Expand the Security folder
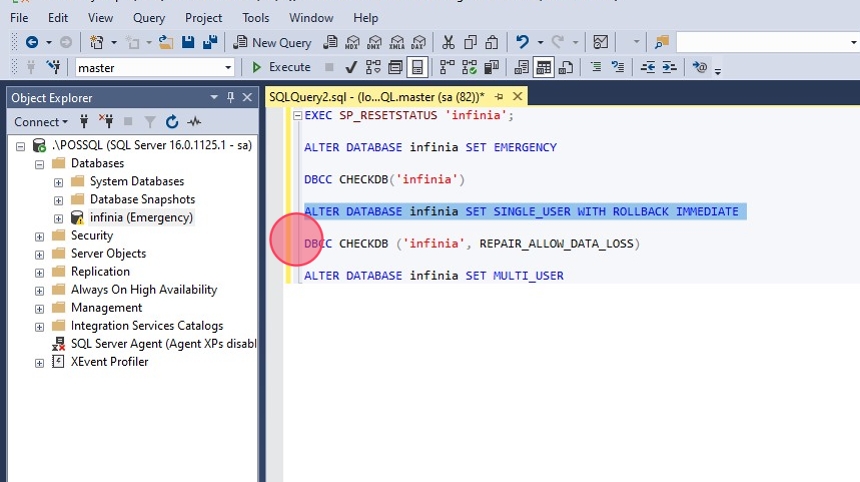This screenshot has width=860, height=482. tap(39, 236)
